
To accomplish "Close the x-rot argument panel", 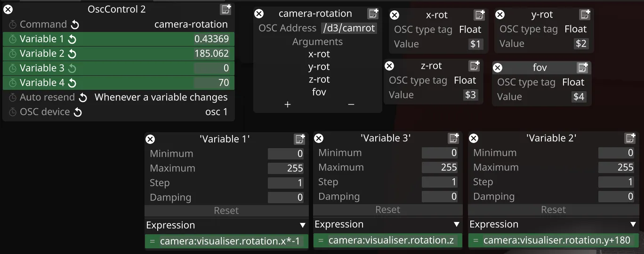I will pyautogui.click(x=394, y=15).
